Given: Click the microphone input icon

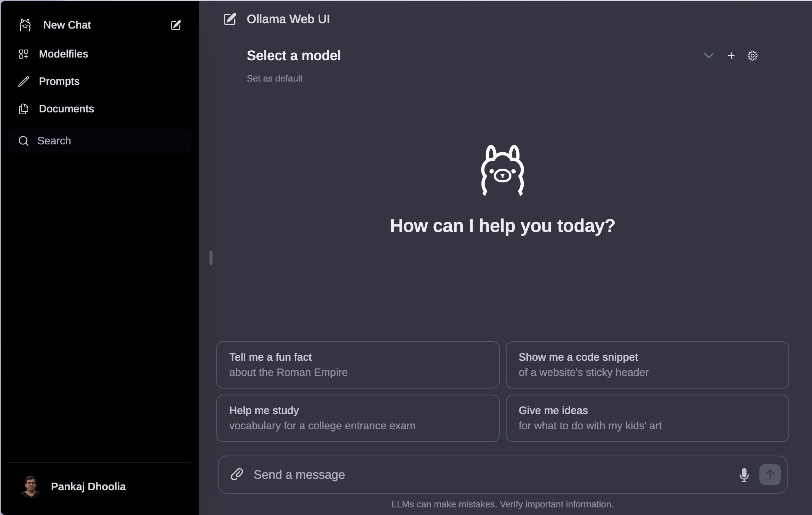Looking at the screenshot, I should click(x=744, y=474).
